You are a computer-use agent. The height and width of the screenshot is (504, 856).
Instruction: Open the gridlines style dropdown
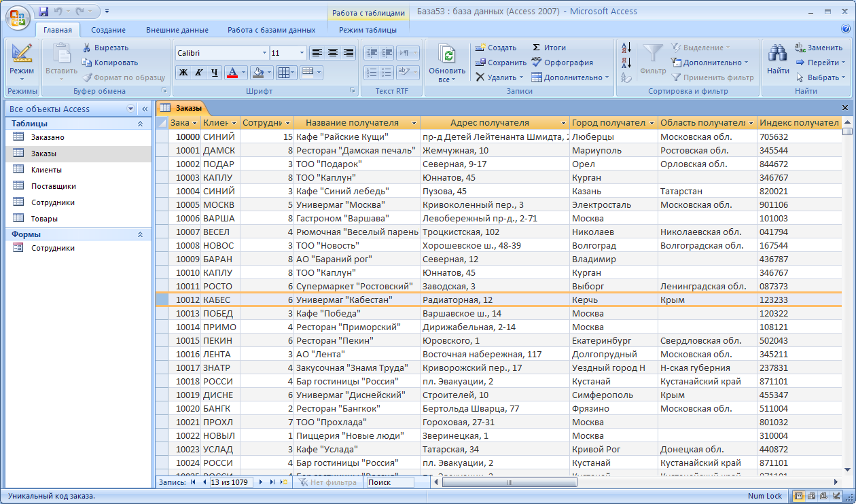point(293,72)
